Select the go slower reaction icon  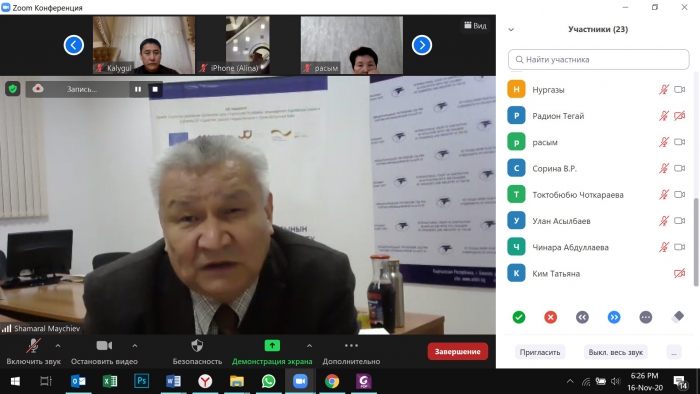coord(582,317)
